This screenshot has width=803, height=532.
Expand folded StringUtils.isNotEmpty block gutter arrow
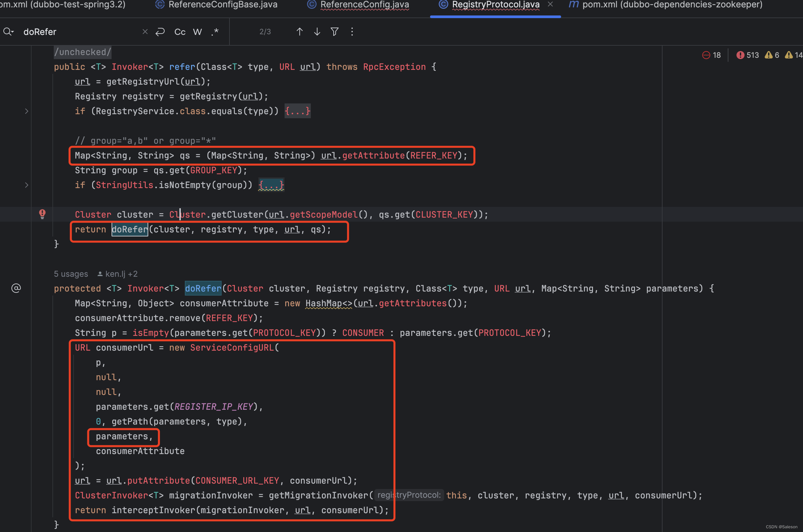point(27,185)
